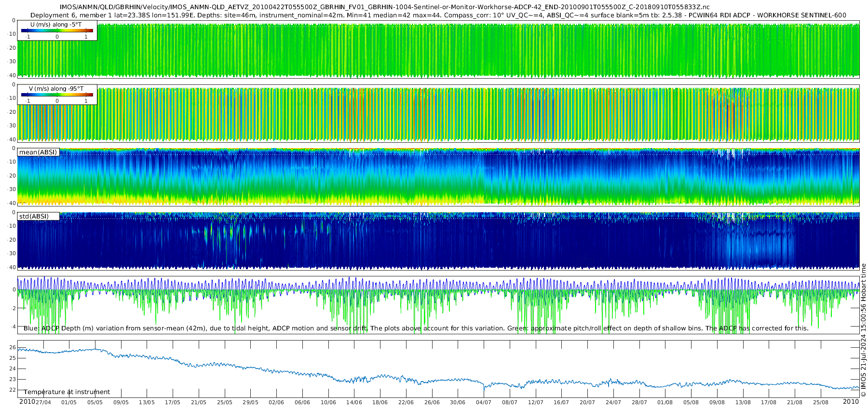Click the 22/06 date tick
868x410 pixels.
406,402
